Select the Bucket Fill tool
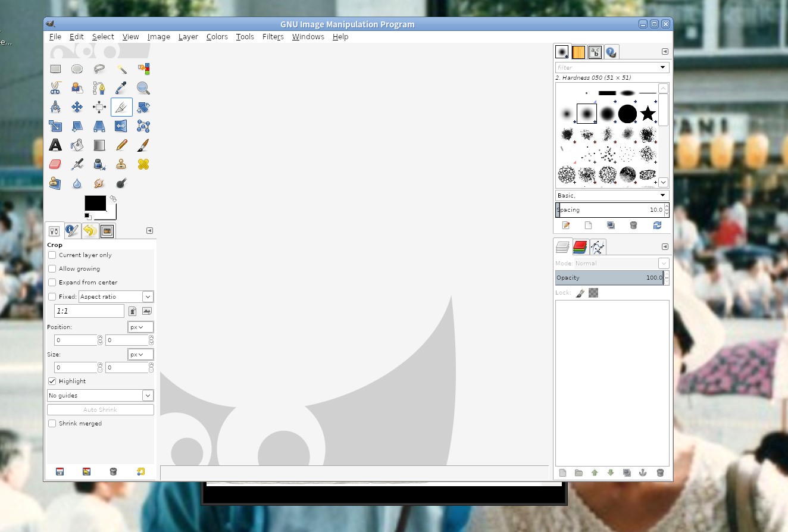Image resolution: width=788 pixels, height=532 pixels. [77, 145]
